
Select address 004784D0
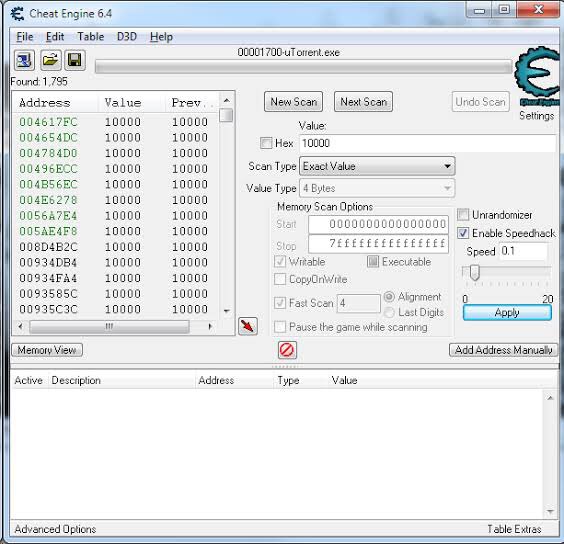point(48,153)
